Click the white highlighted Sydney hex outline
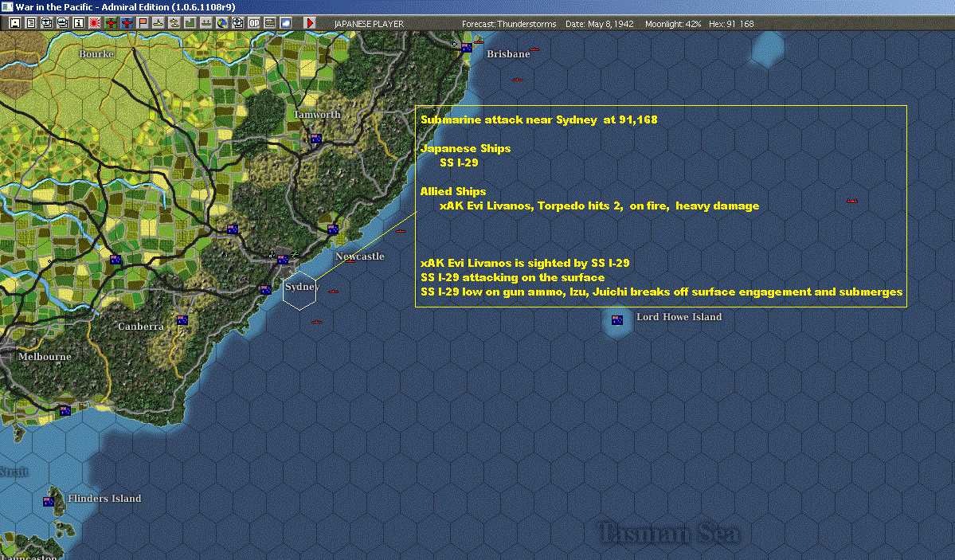Viewport: 955px width, 560px height. pyautogui.click(x=299, y=291)
